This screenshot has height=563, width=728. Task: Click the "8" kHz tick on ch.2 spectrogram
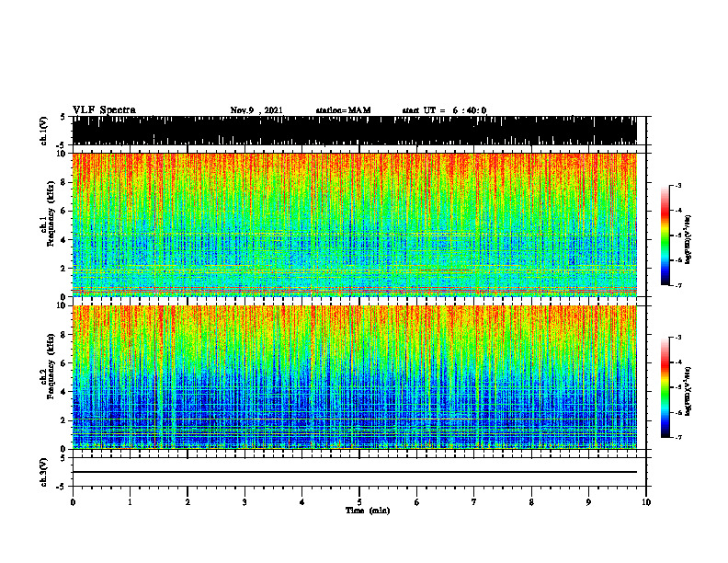[x=63, y=335]
